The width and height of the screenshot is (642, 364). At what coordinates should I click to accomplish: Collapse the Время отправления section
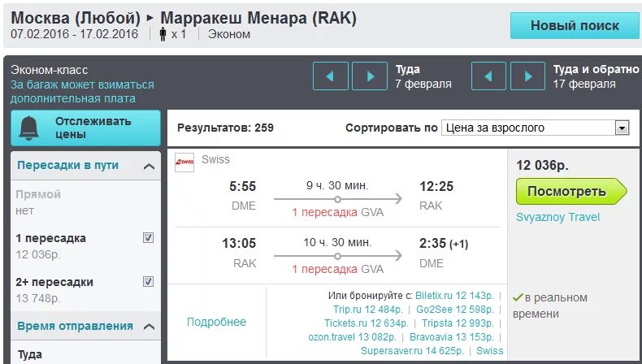(x=149, y=327)
